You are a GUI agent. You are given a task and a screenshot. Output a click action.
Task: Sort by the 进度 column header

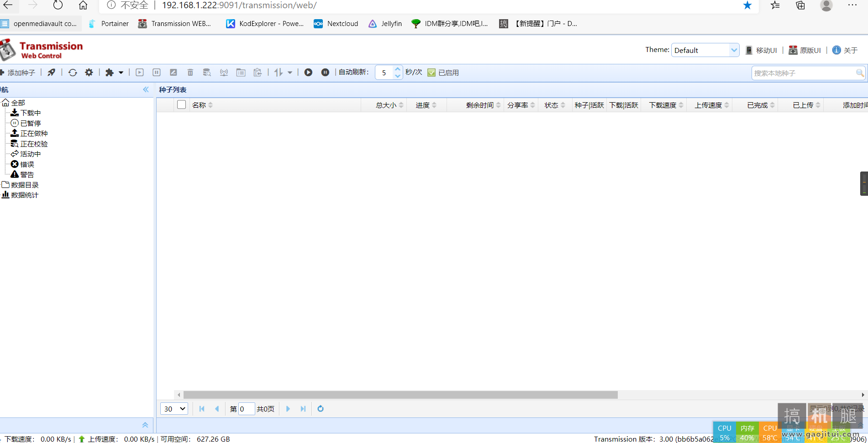click(x=426, y=105)
